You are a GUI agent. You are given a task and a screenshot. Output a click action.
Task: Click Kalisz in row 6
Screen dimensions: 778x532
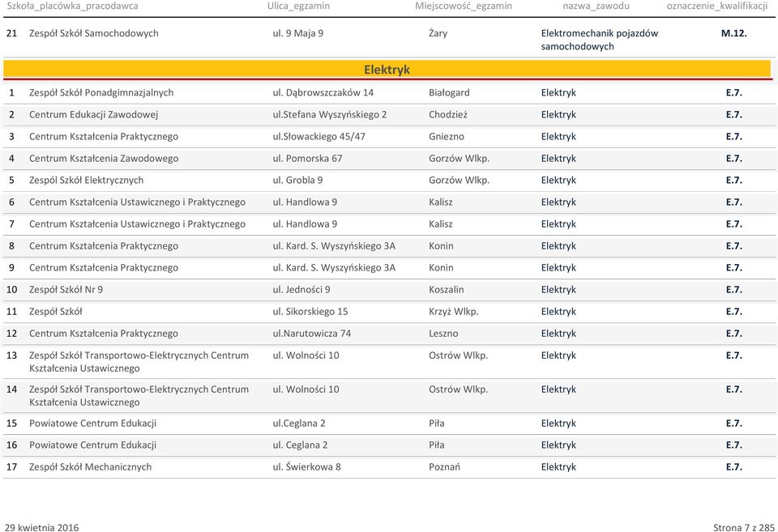pyautogui.click(x=441, y=202)
